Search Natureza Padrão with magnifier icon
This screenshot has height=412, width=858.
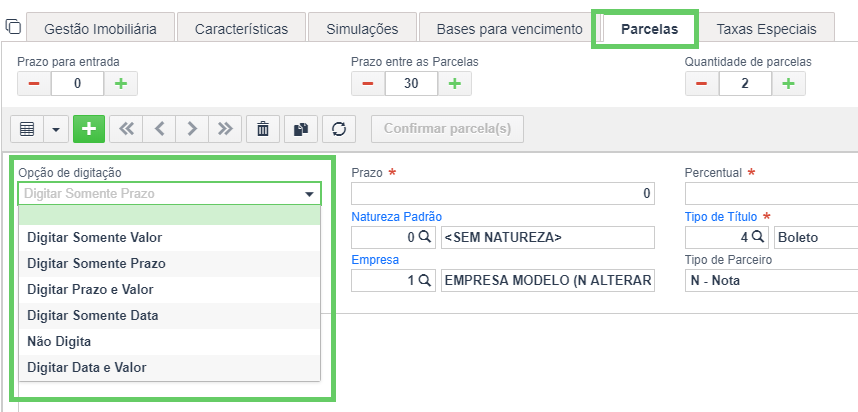coord(425,237)
